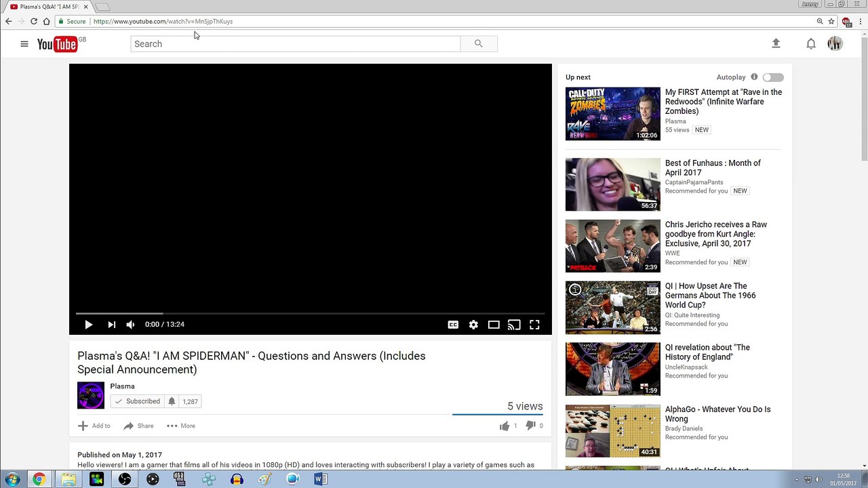
Task: Open Audacity from the taskbar
Action: 237,479
